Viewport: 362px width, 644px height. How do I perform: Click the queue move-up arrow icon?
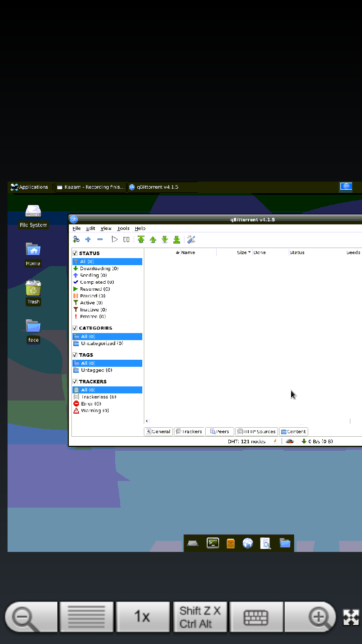click(x=153, y=239)
